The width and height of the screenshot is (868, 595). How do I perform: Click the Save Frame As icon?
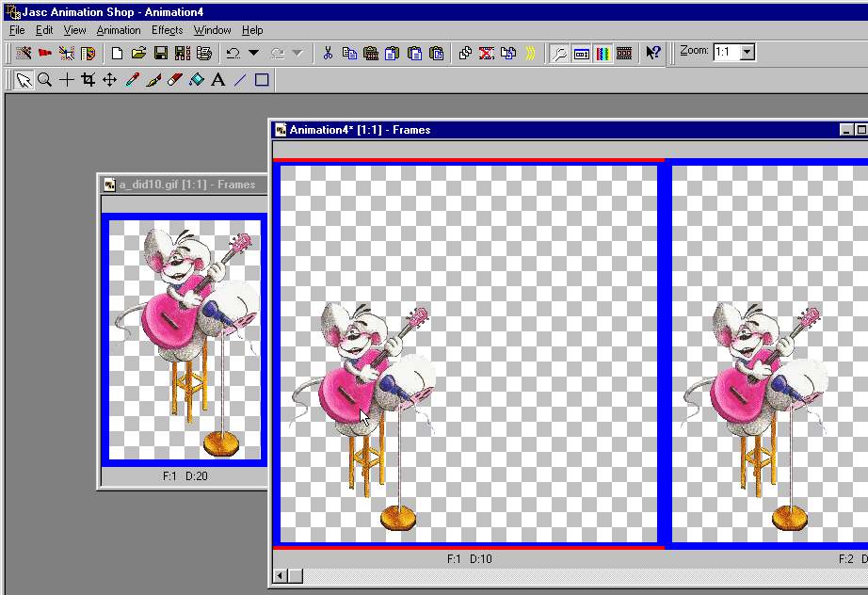pos(182,53)
